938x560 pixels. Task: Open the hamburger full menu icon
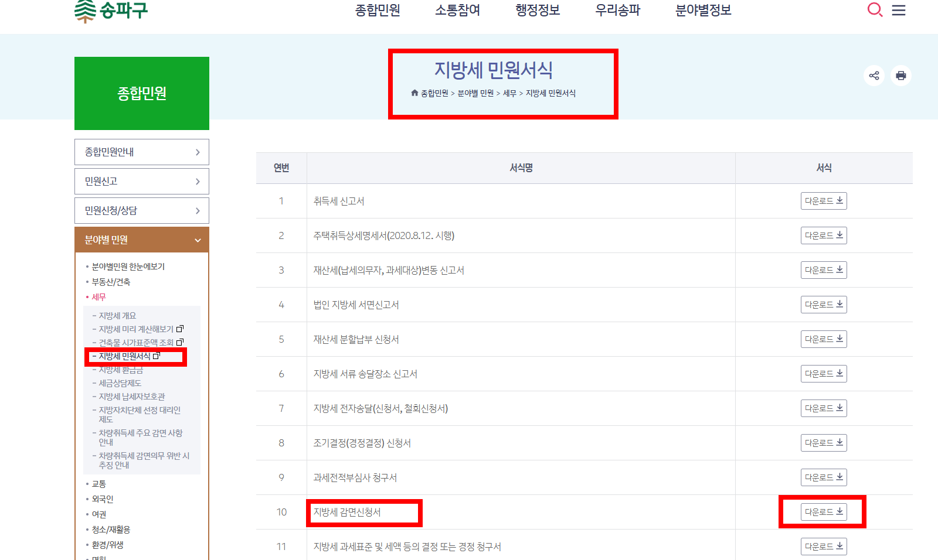(x=899, y=10)
